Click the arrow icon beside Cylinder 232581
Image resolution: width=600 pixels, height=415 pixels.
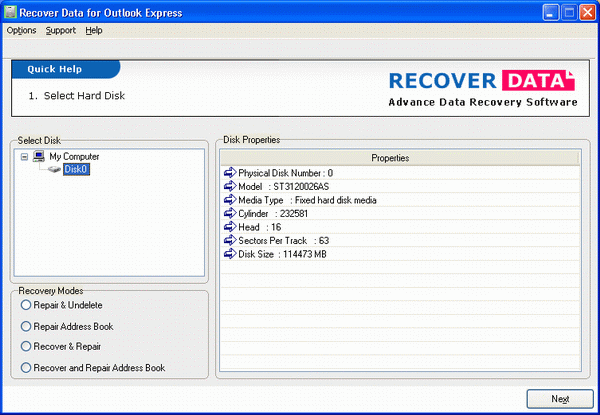coord(229,214)
